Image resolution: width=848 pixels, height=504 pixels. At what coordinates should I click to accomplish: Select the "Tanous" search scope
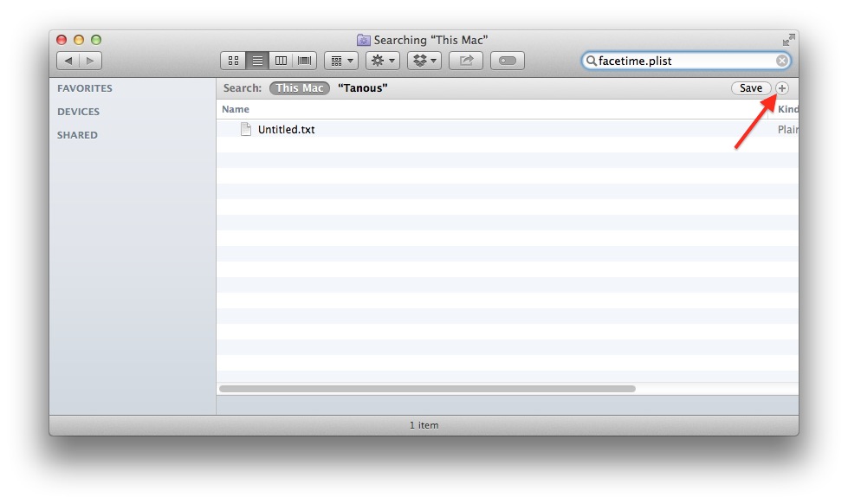[362, 88]
